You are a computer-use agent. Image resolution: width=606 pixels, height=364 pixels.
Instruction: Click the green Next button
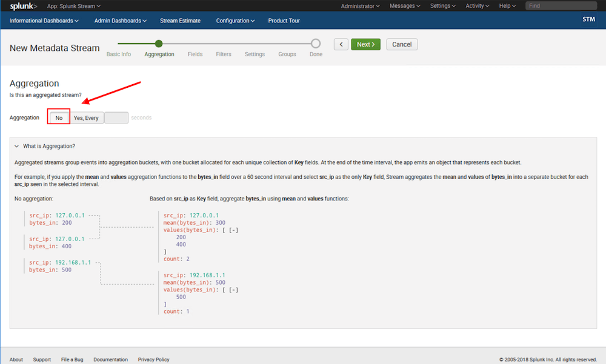(365, 44)
